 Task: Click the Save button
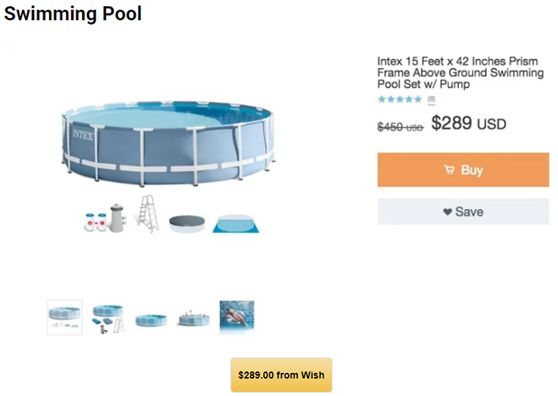(x=463, y=212)
